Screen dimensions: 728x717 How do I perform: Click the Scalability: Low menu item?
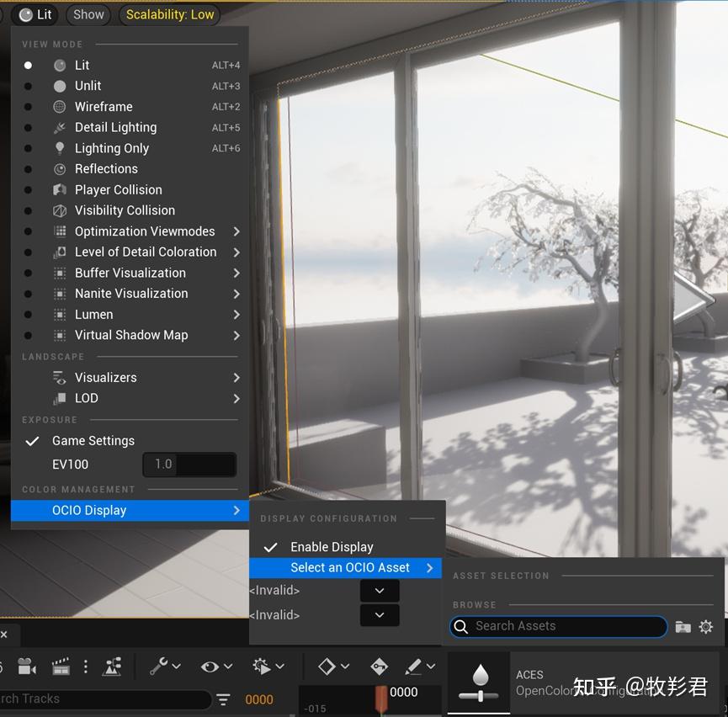click(x=169, y=14)
